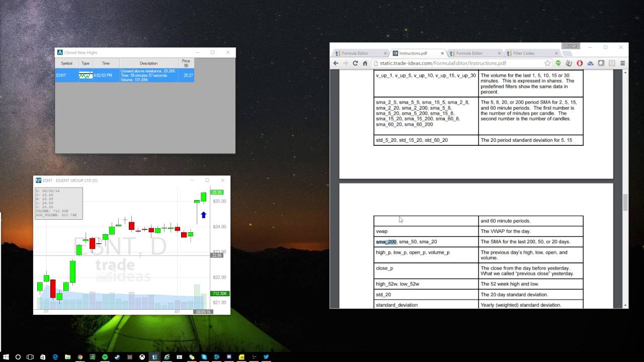This screenshot has width=644, height=362.
Task: Click the green Evernote extension icon
Action: [558, 63]
